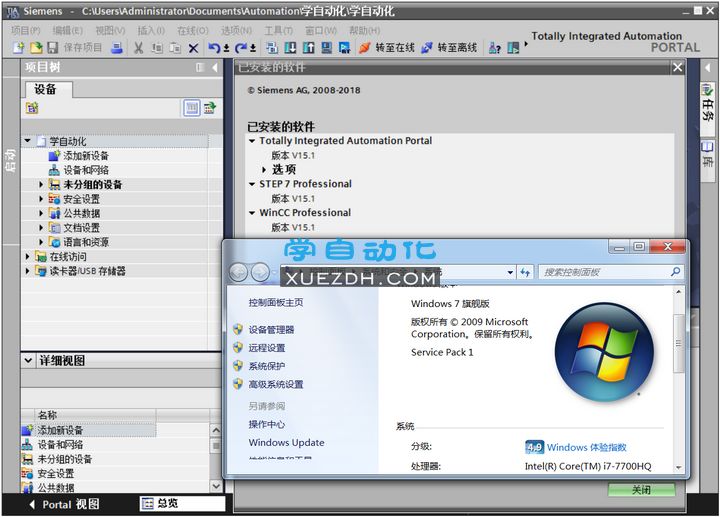Click the Start runtime on PC icon
The image size is (720, 517).
click(x=344, y=47)
